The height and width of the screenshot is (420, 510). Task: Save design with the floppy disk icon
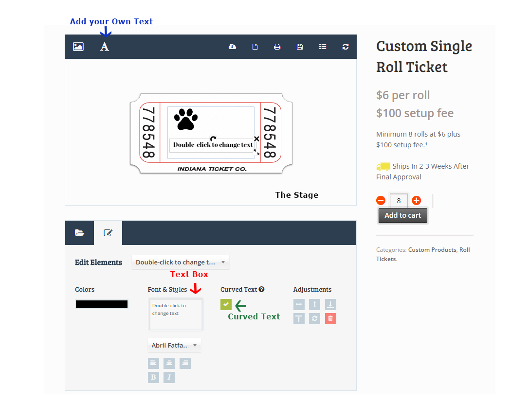click(x=300, y=47)
